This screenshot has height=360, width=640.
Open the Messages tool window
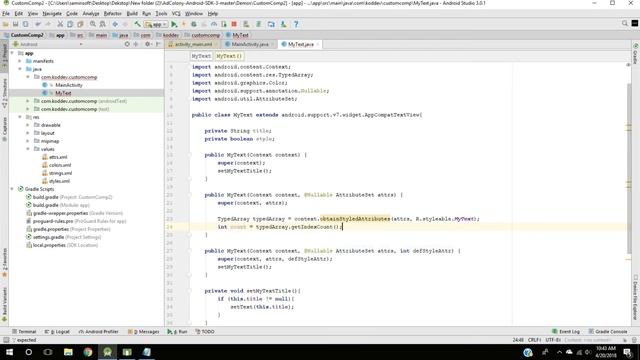144,331
